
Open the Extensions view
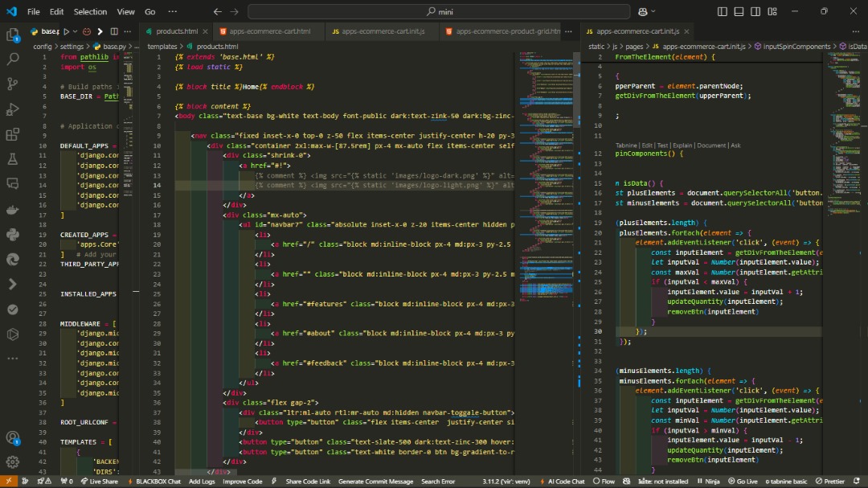[x=12, y=134]
